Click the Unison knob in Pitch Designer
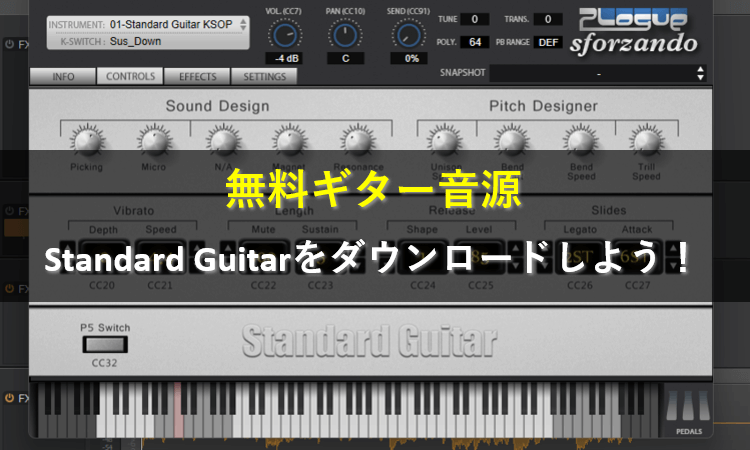Image resolution: width=750 pixels, height=450 pixels. tap(442, 145)
